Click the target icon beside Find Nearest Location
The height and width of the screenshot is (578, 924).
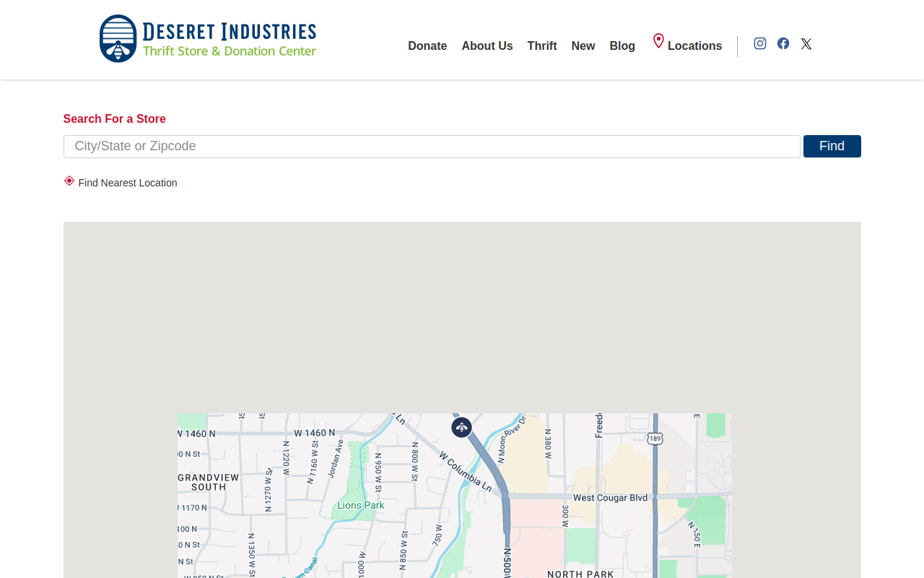coord(69,181)
